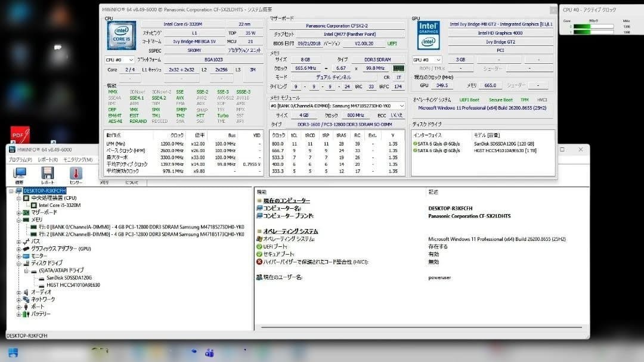This screenshot has width=644, height=362.
Task: Click the バッテリー battery icon in the tree
Action: pyautogui.click(x=26, y=314)
